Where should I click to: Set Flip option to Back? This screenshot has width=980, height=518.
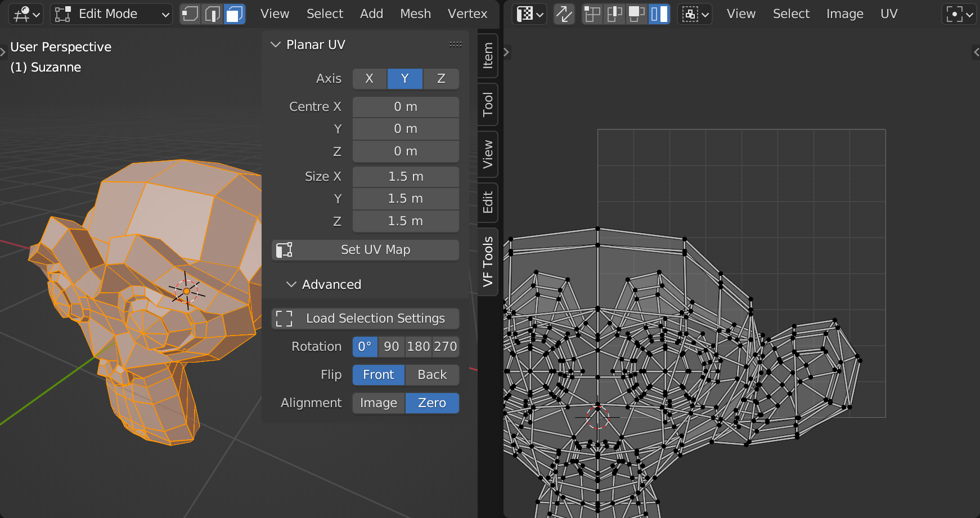(432, 375)
